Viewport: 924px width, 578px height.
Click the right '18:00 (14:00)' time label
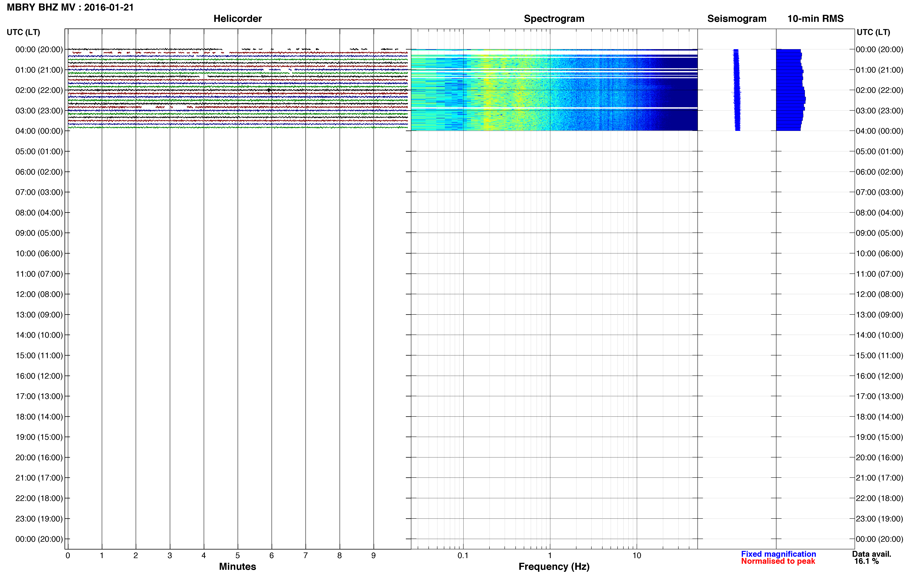click(879, 417)
